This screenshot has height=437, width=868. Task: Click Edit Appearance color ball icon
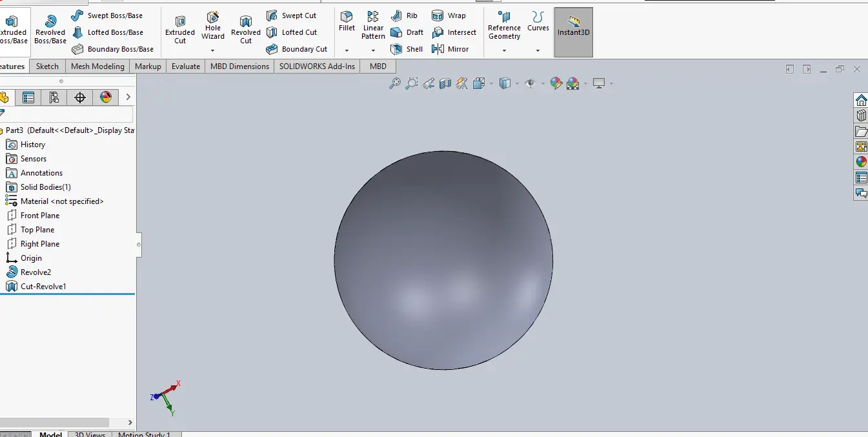(556, 83)
